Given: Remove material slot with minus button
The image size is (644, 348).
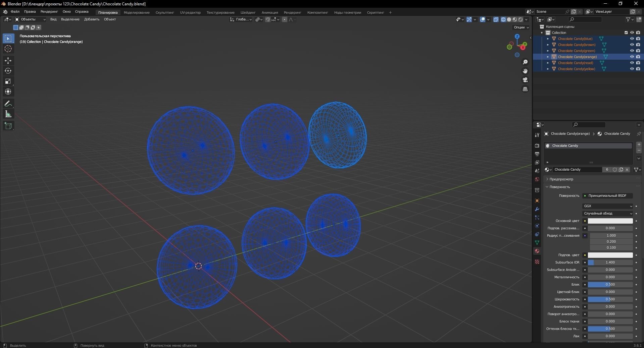Looking at the screenshot, I should click(639, 151).
